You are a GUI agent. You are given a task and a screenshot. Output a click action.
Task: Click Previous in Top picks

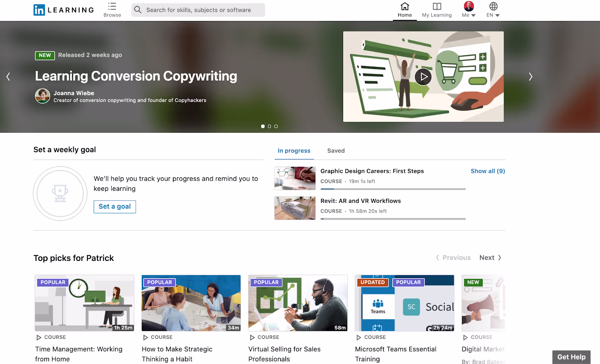click(453, 258)
